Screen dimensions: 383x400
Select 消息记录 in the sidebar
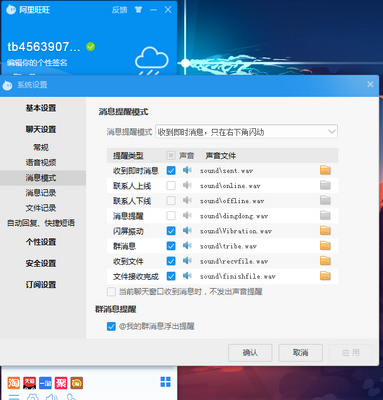(41, 193)
